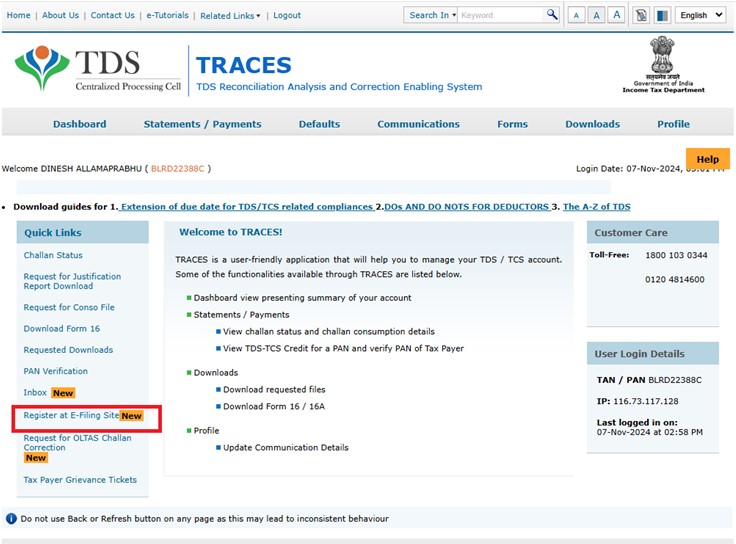The height and width of the screenshot is (544, 736).
Task: Click the blue info icon in the warning bar
Action: pos(11,519)
